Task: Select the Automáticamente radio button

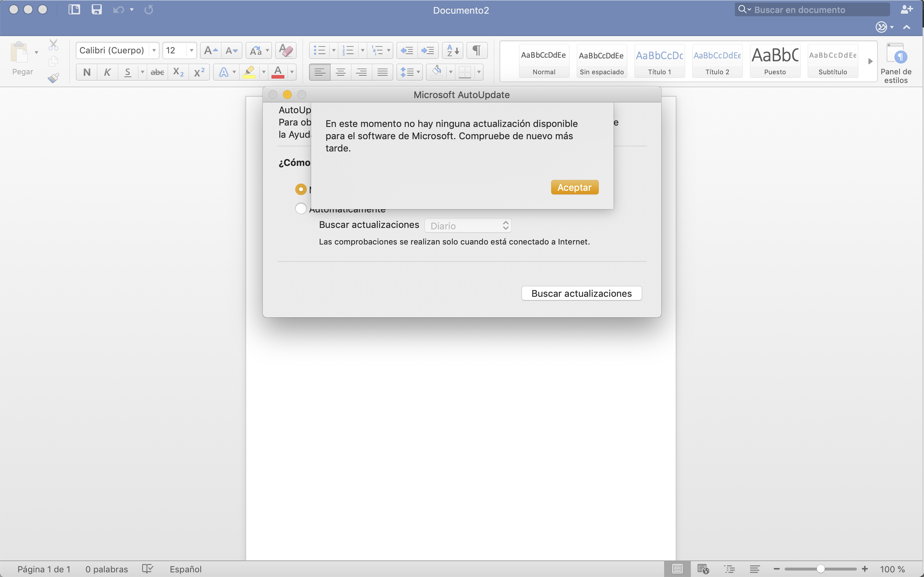Action: click(x=301, y=208)
